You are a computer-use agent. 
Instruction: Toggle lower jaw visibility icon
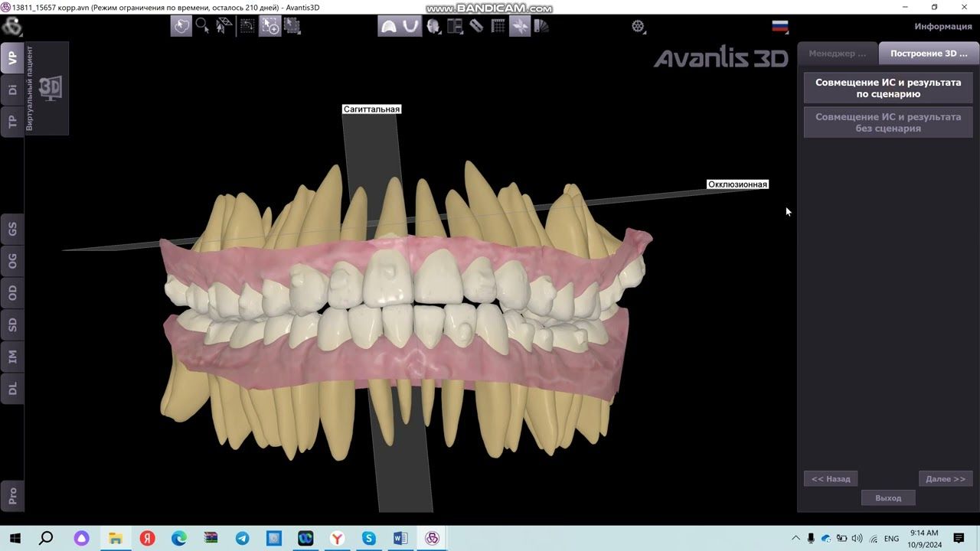(x=410, y=26)
